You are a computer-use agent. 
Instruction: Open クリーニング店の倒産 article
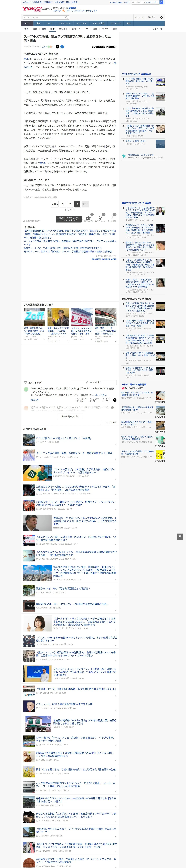pyautogui.click(x=75, y=453)
